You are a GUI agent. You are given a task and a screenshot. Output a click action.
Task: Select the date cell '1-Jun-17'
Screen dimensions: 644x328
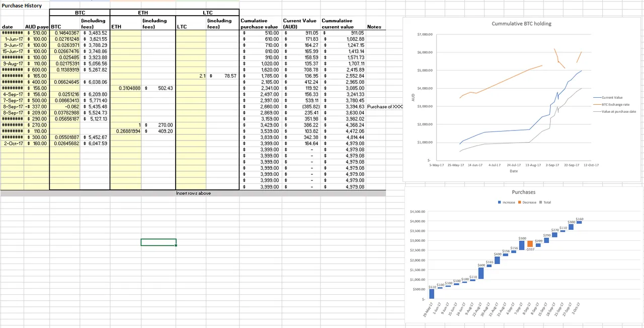(x=13, y=39)
